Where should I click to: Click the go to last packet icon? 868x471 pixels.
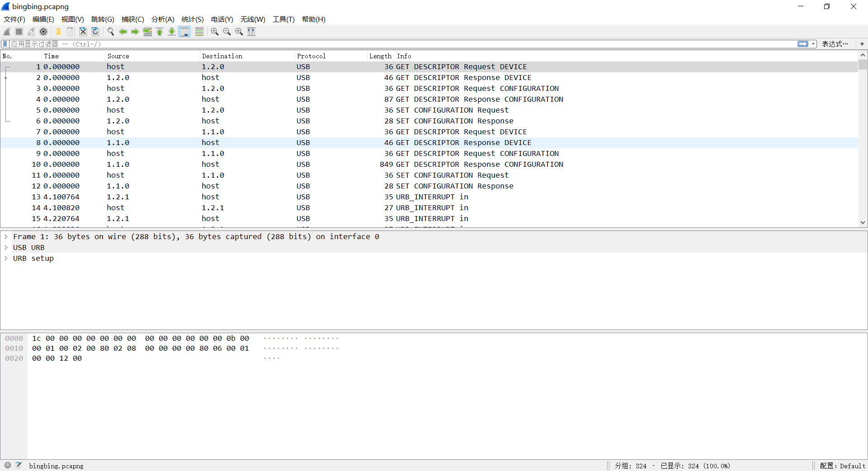[172, 32]
